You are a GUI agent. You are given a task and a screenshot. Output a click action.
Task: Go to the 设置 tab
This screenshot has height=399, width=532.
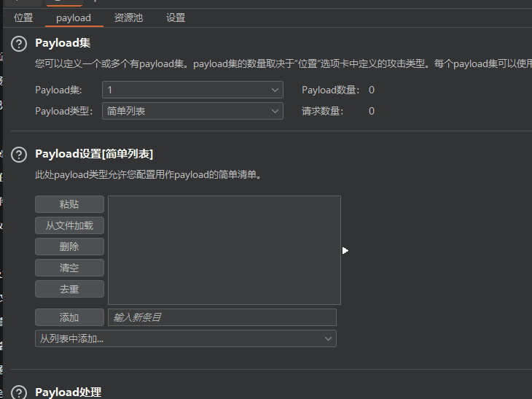tap(176, 18)
